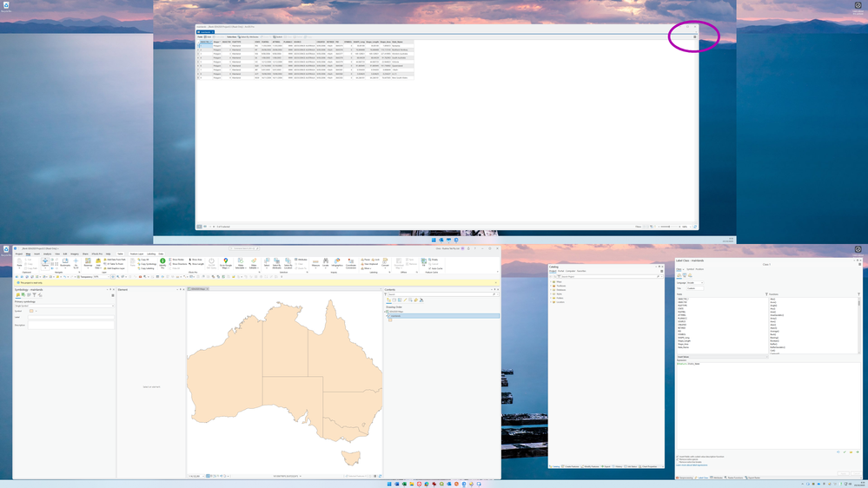Expand the Styles node in Catalog
Image resolution: width=868 pixels, height=488 pixels.
tap(551, 293)
